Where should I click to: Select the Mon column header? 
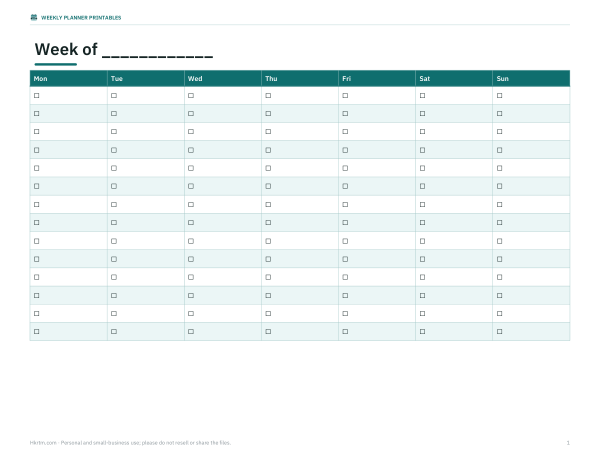point(68,78)
